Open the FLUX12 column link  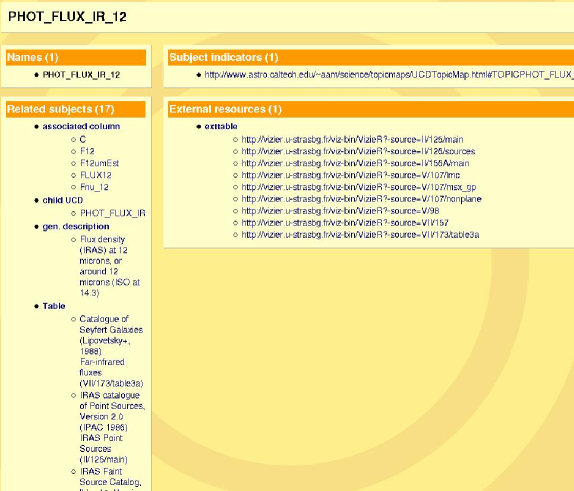(x=96, y=175)
